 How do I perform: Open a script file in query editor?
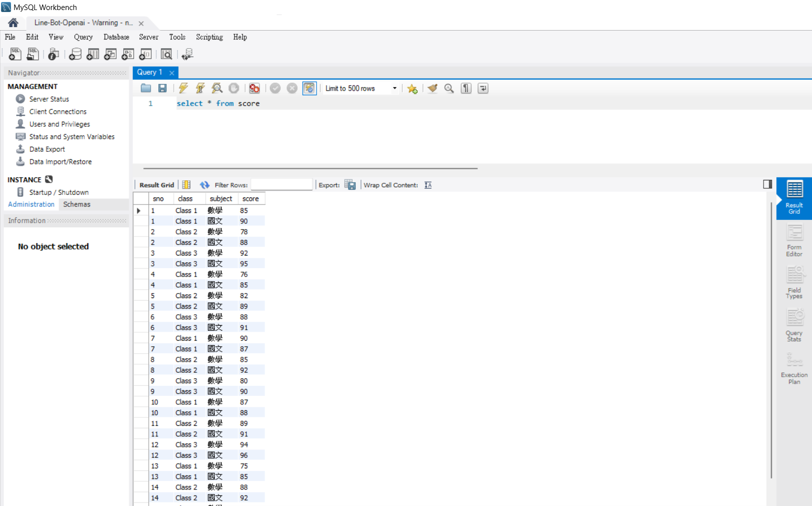click(x=146, y=88)
